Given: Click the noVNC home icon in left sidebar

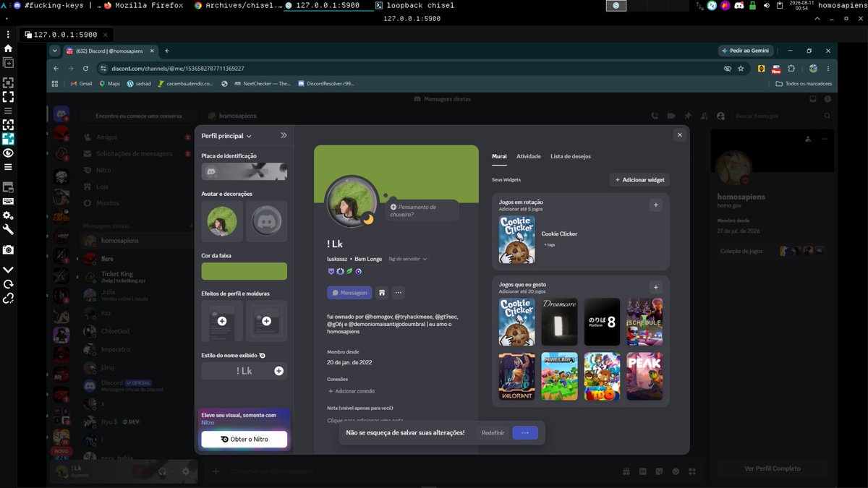Looking at the screenshot, I should click(8, 48).
